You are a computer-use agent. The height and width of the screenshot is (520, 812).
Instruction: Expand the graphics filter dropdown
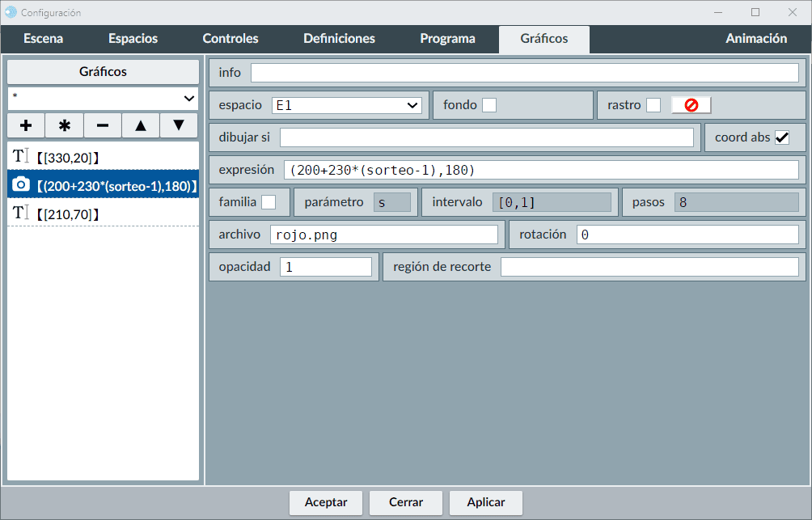click(104, 98)
